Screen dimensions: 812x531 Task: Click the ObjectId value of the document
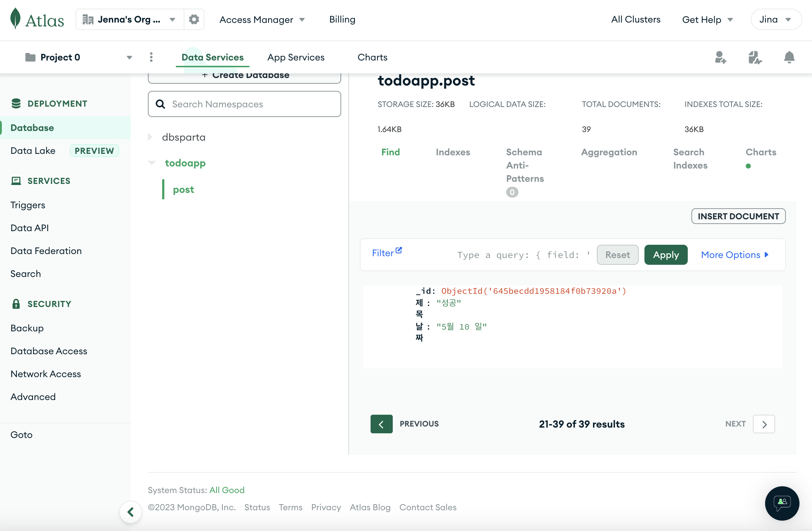click(x=534, y=291)
